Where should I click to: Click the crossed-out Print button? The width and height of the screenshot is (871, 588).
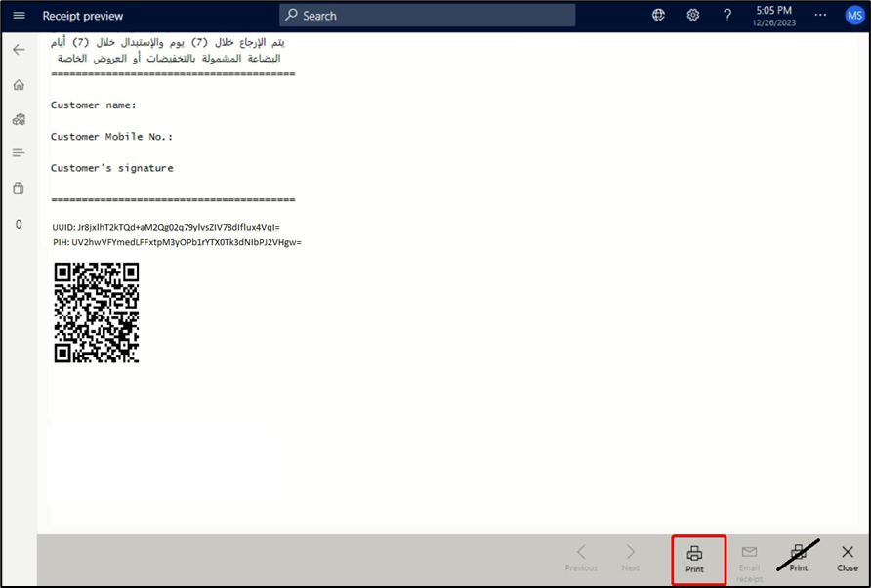(x=798, y=558)
